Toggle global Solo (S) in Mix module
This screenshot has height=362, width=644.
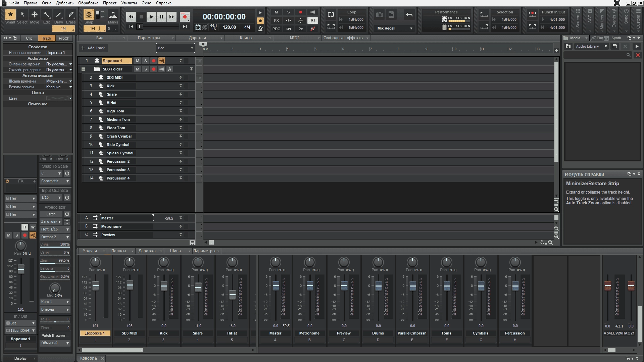[288, 12]
